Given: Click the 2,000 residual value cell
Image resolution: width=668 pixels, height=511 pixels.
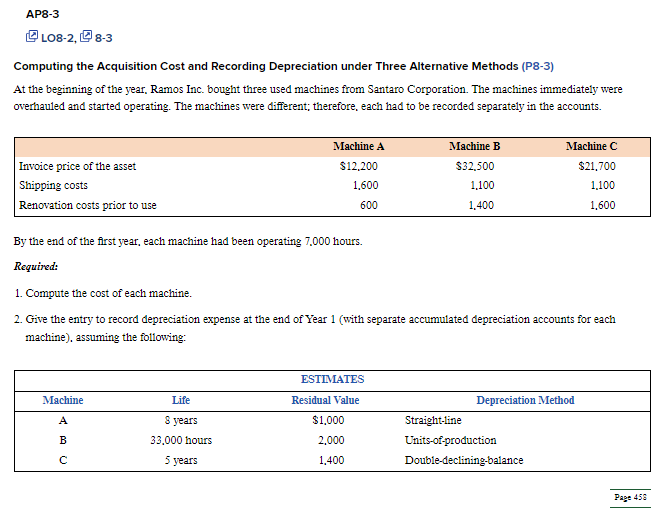Looking at the screenshot, I should (331, 440).
